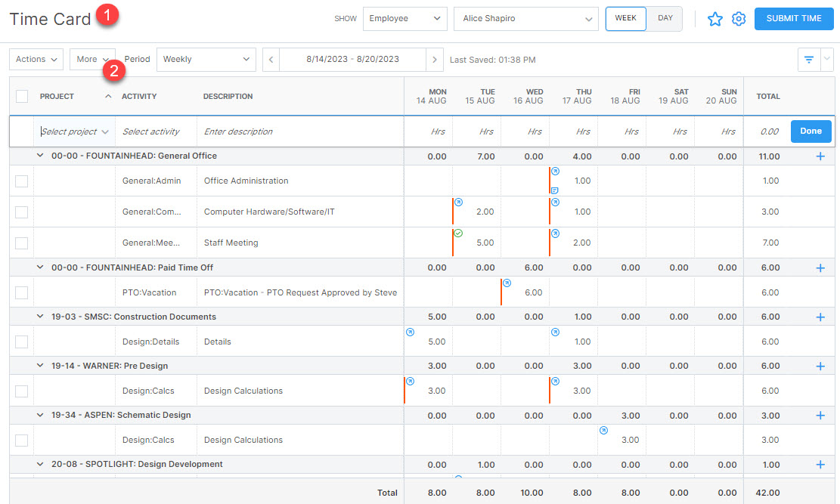Click the filter icon
Image resolution: width=840 pixels, height=504 pixels.
coord(808,59)
